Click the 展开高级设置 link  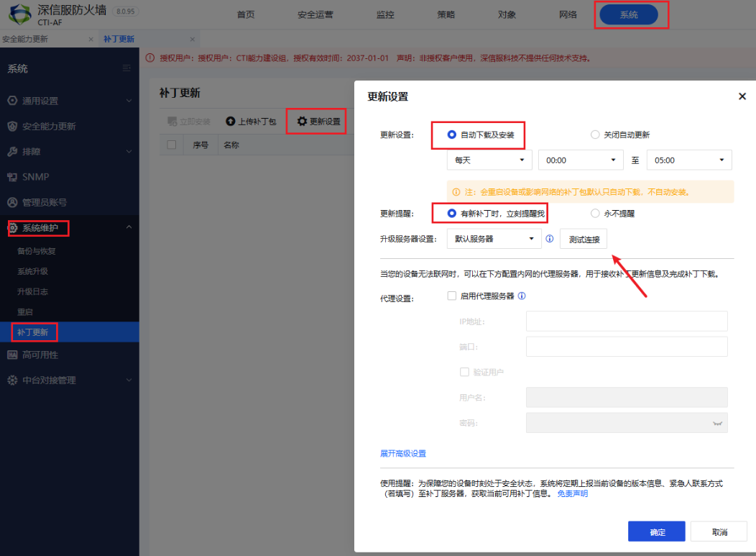tap(403, 453)
